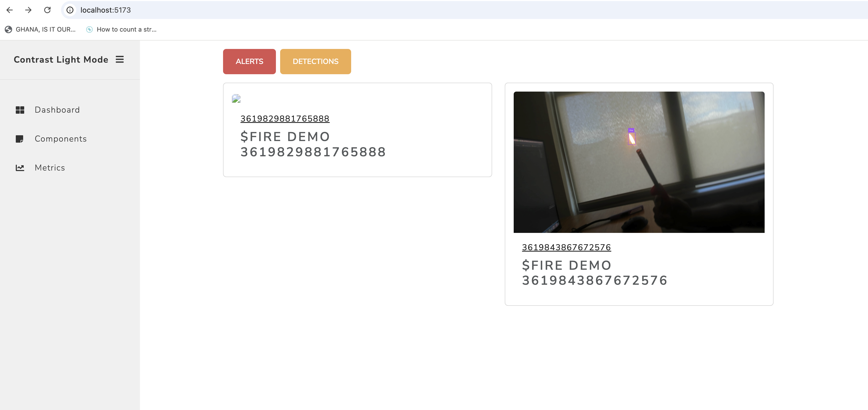This screenshot has width=868, height=410.
Task: Click the browser forward arrow
Action: [x=28, y=10]
